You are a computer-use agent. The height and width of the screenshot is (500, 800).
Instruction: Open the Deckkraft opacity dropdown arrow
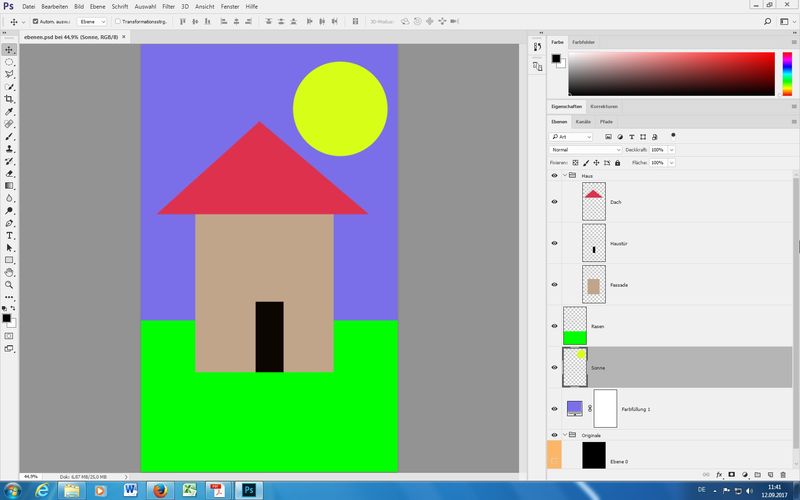[x=671, y=149]
